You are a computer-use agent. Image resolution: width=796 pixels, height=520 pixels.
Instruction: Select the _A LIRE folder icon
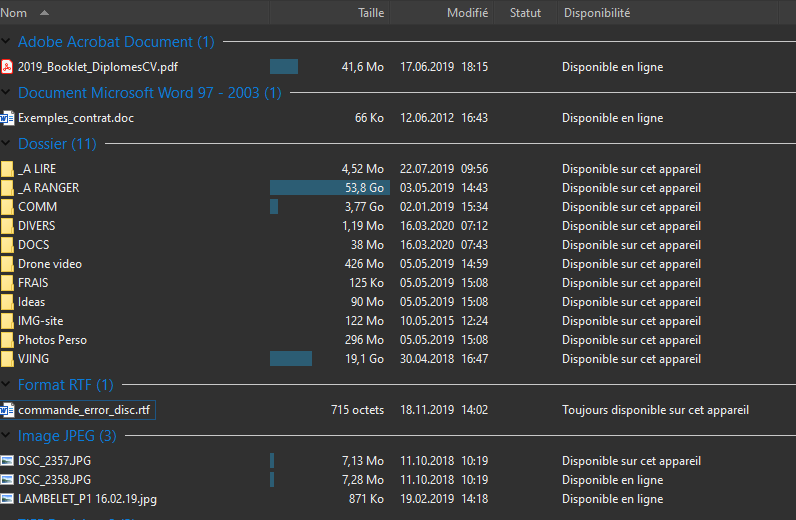click(7, 169)
